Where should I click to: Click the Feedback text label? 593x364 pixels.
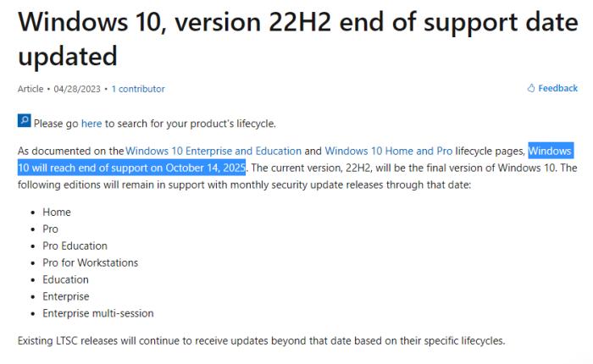[x=557, y=88]
